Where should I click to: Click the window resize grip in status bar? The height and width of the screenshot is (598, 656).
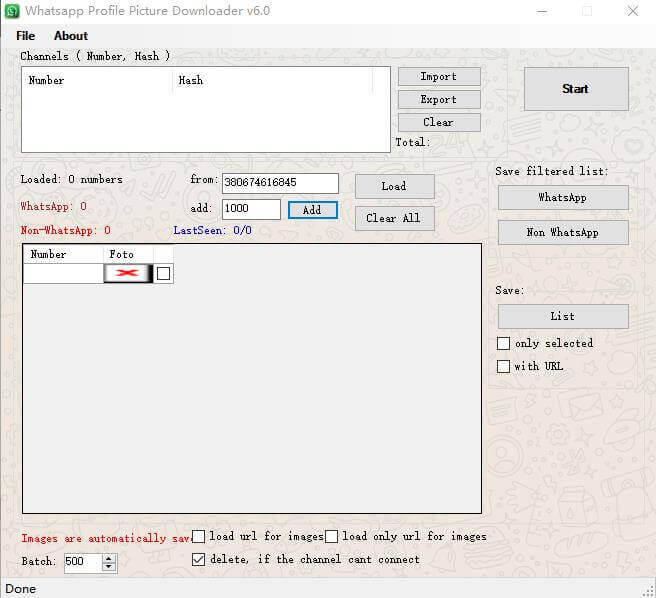tap(649, 590)
